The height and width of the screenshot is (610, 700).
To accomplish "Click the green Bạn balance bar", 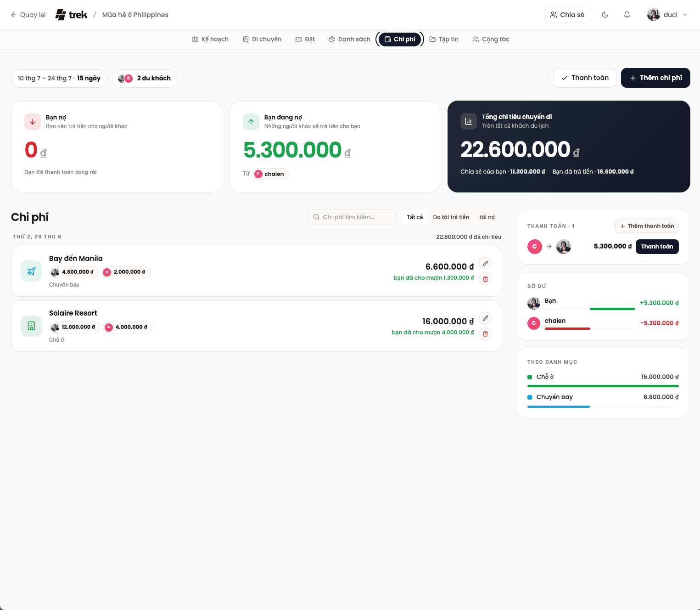I will [x=612, y=309].
